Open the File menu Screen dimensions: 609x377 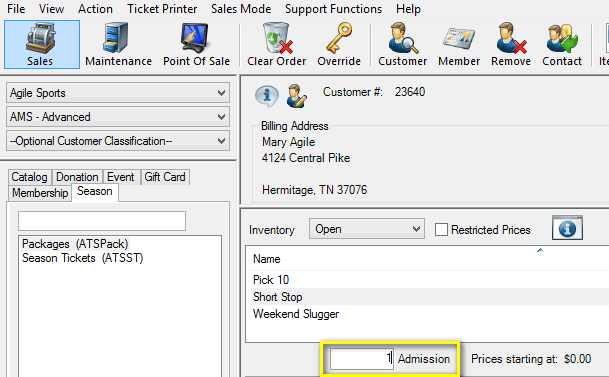pos(16,9)
